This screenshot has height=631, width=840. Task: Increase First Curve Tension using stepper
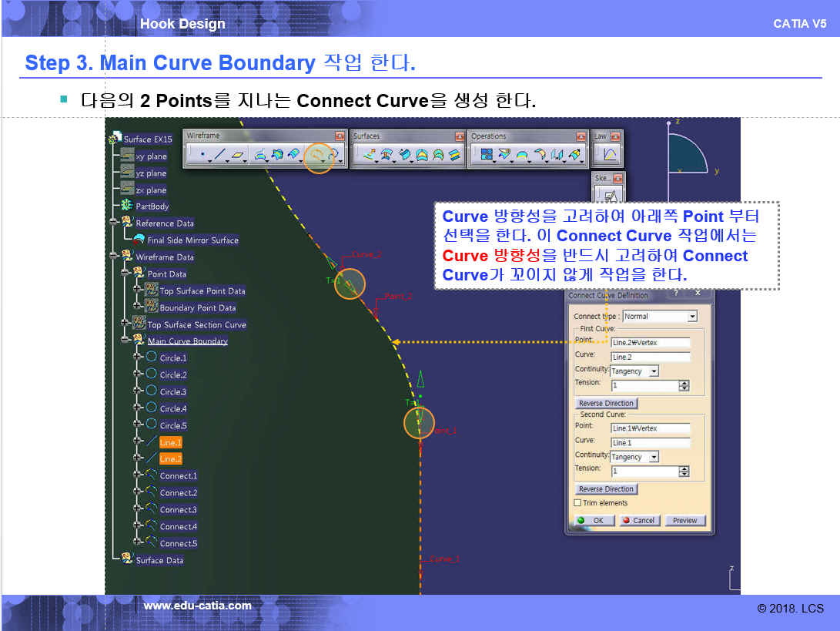684,383
